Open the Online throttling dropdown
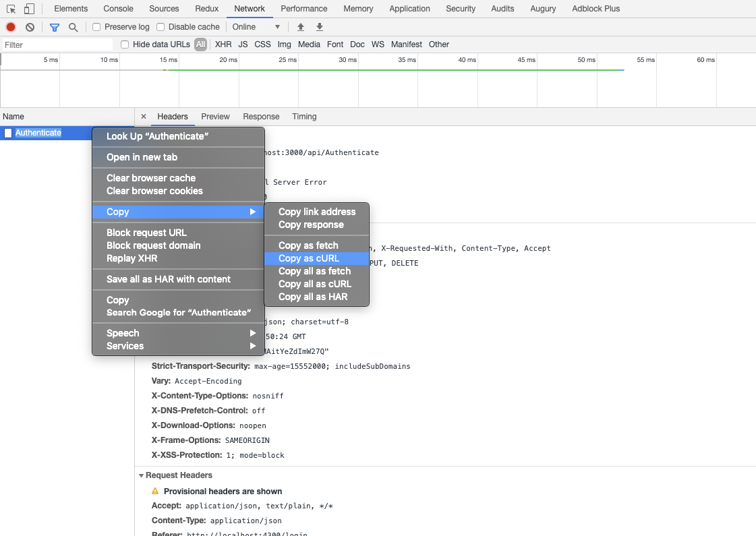Viewport: 756px width, 536px height. click(x=256, y=26)
